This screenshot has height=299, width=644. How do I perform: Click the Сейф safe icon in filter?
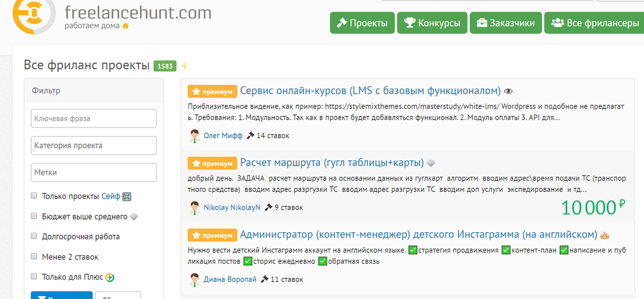click(x=127, y=197)
